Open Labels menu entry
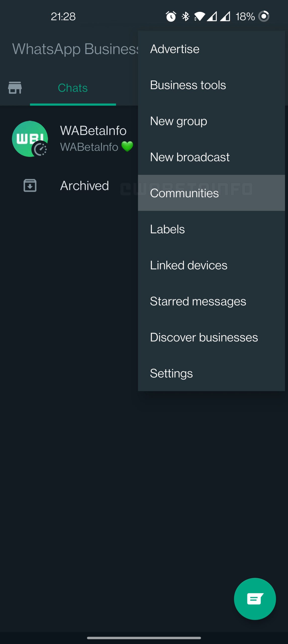Image resolution: width=288 pixels, height=644 pixels. click(x=211, y=229)
